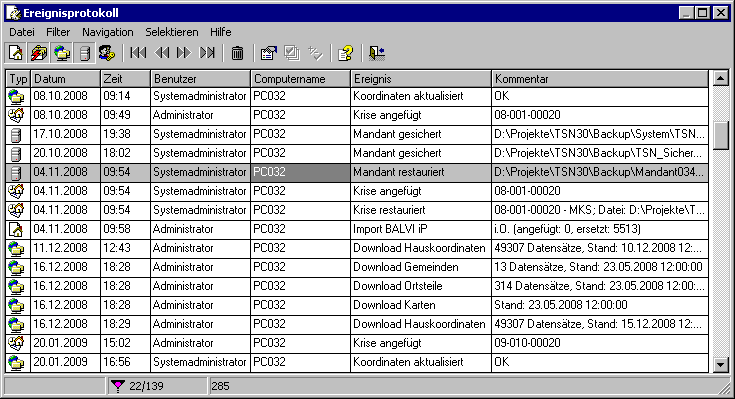
Task: Open the Navigation menu
Action: 108,32
